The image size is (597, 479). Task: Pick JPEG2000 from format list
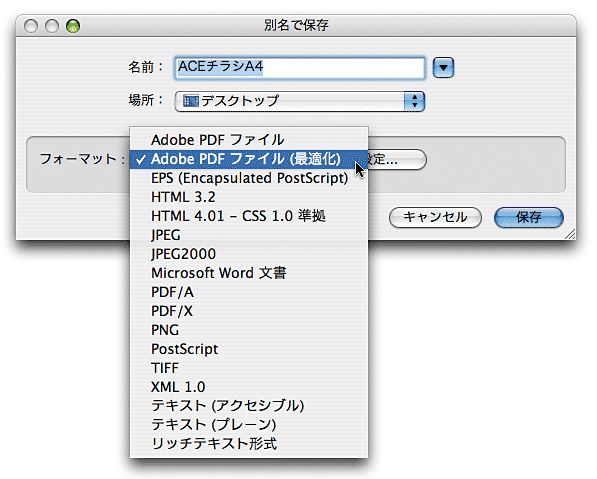249,254
